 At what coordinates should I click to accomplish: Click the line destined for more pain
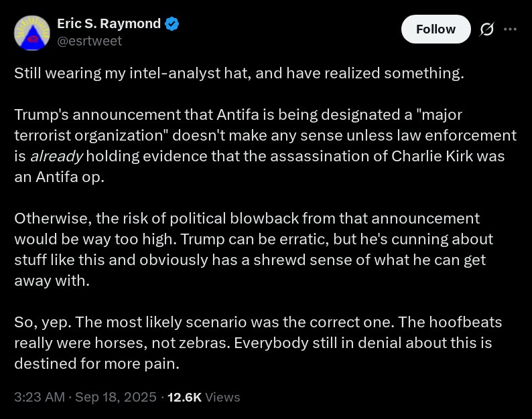[x=96, y=363]
